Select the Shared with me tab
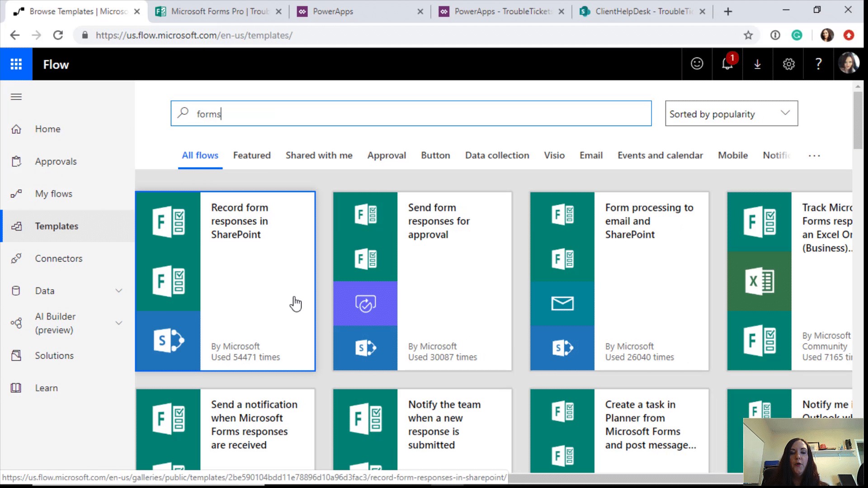This screenshot has width=868, height=488. pos(319,155)
